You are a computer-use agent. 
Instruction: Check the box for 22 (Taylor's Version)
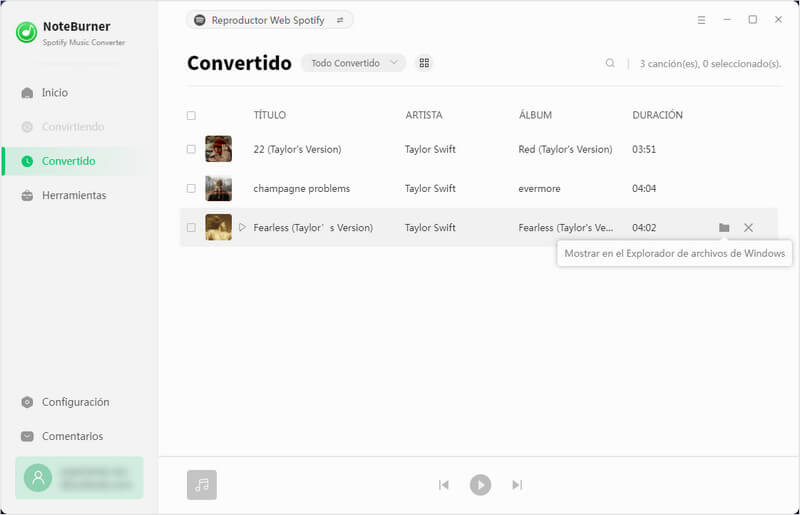click(x=191, y=149)
